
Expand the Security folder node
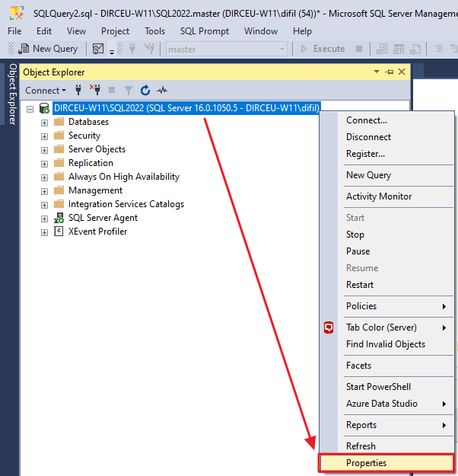(x=45, y=136)
